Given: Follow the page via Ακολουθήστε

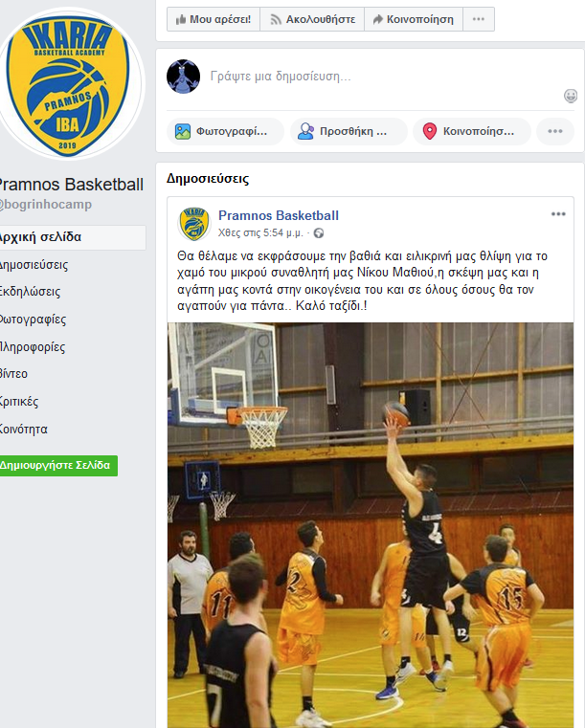Looking at the screenshot, I should coord(312,19).
